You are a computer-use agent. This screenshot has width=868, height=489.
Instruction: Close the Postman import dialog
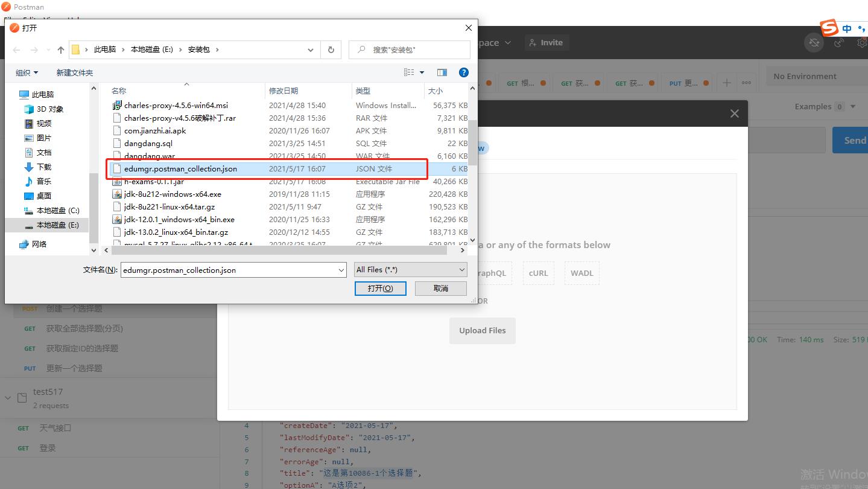point(734,113)
